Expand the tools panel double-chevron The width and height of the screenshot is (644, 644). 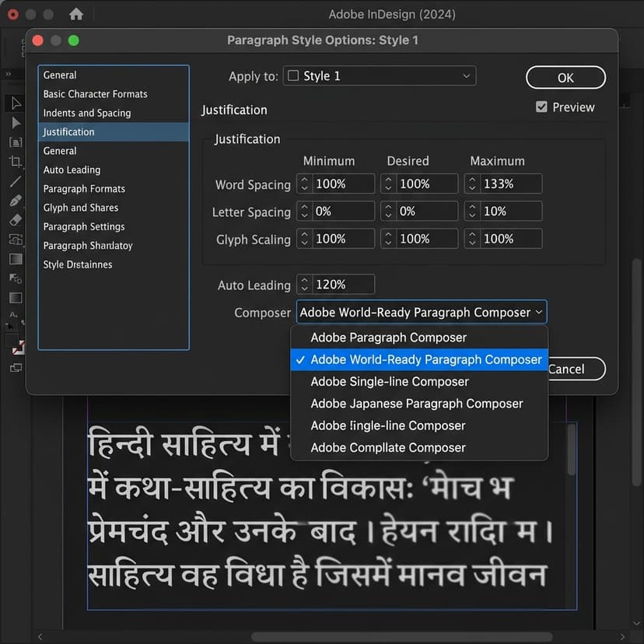tap(9, 74)
